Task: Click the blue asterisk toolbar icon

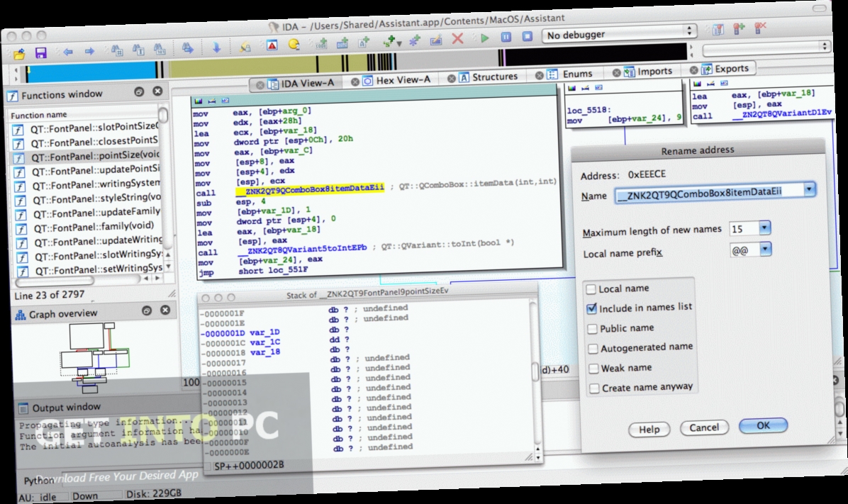Action: 414,40
